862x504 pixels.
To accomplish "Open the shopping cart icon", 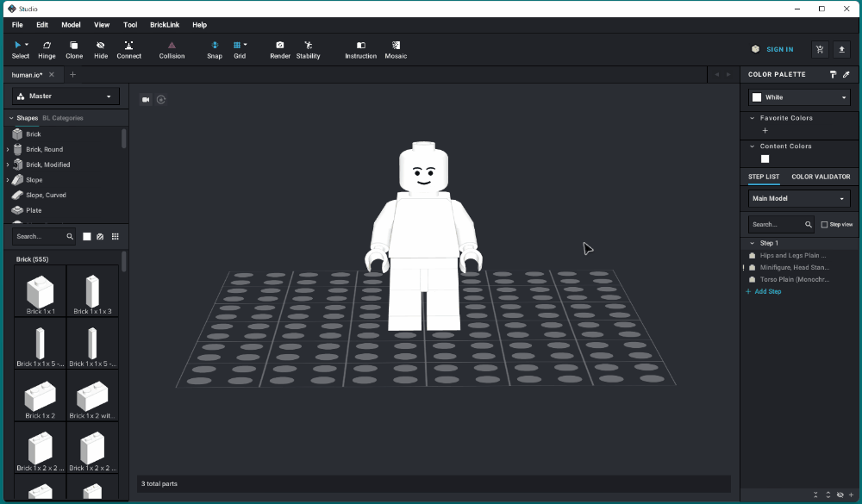I will 820,49.
